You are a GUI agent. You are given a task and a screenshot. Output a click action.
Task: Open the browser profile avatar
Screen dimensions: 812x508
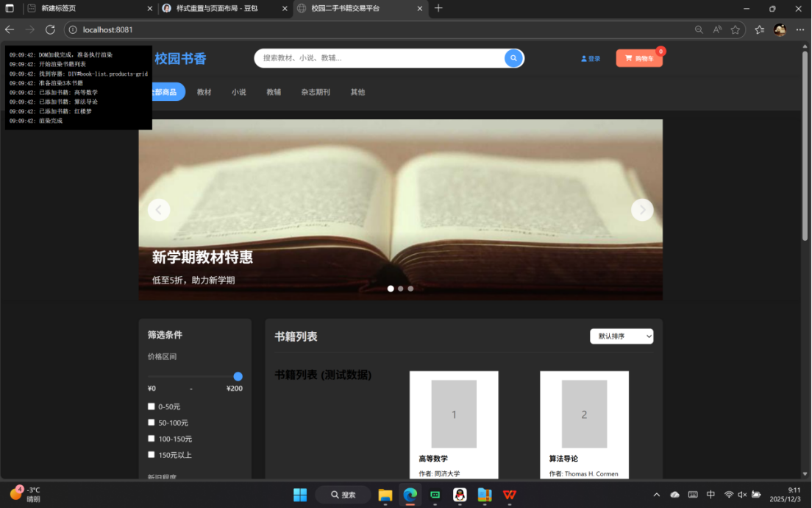point(780,29)
